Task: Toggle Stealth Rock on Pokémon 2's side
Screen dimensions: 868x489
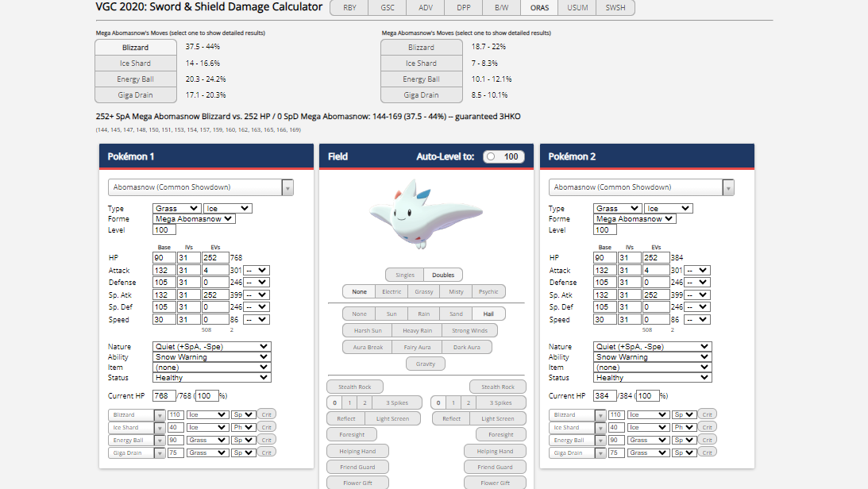Action: pyautogui.click(x=498, y=387)
